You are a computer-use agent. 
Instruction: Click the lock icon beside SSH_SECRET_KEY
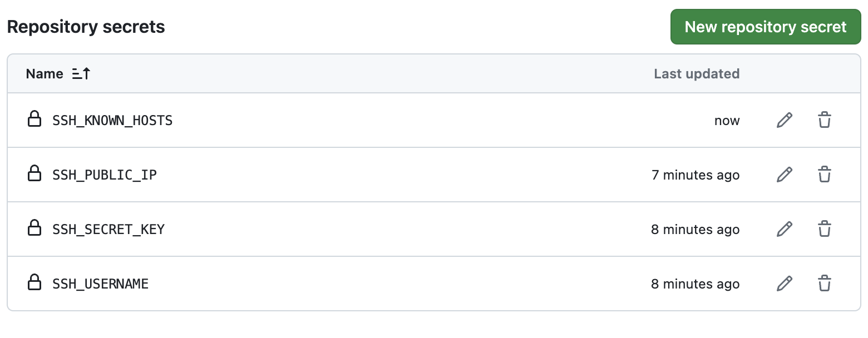(34, 229)
